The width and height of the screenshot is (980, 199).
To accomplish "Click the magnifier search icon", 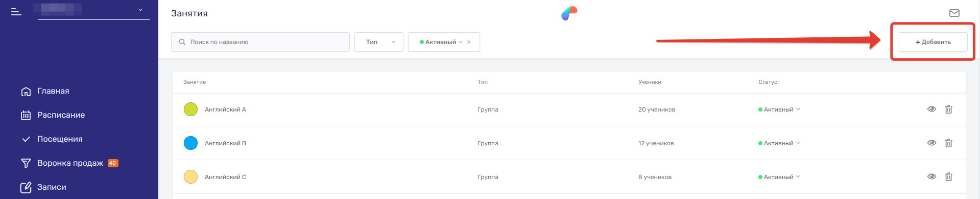I will coord(182,42).
